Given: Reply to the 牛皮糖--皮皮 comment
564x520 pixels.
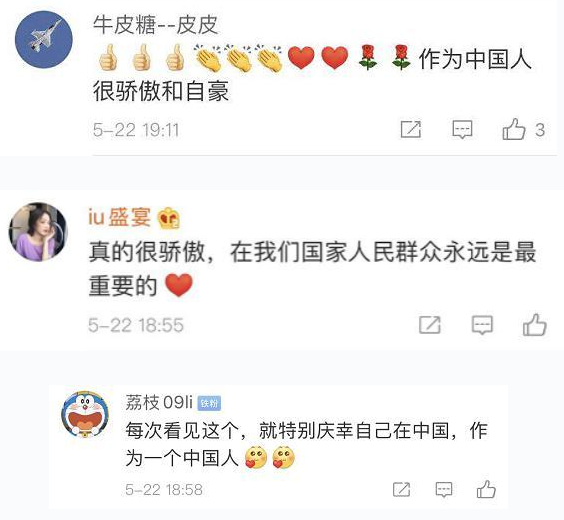Looking at the screenshot, I should pos(462,129).
